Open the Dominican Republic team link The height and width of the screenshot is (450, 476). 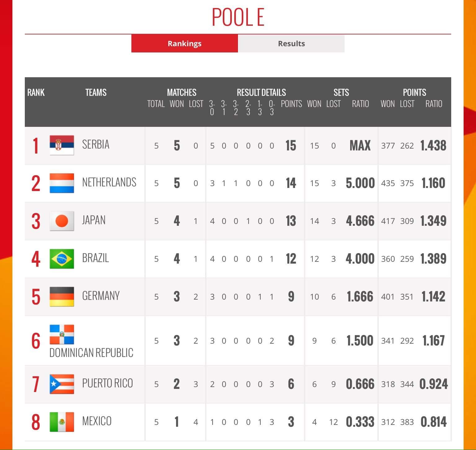click(x=91, y=353)
